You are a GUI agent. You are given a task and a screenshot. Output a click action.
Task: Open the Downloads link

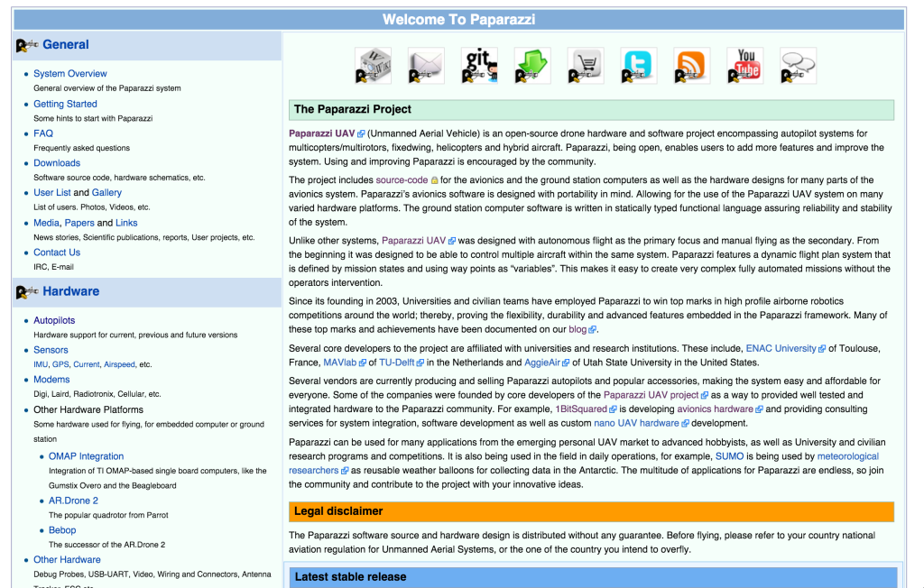coord(57,163)
